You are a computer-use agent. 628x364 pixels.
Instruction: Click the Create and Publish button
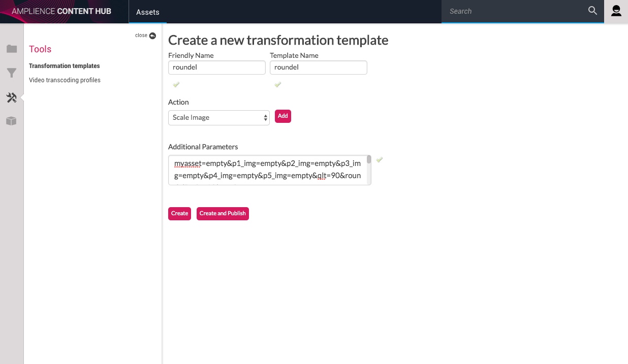[x=223, y=214]
